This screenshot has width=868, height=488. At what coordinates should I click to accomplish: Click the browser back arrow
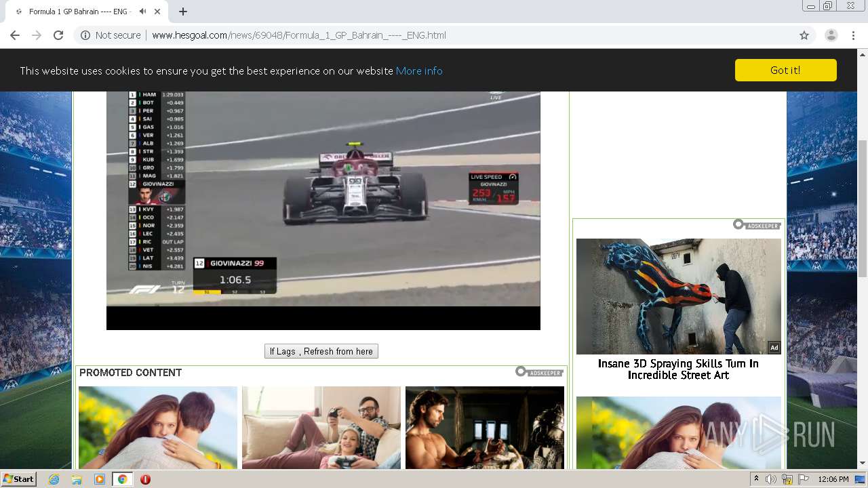[x=15, y=35]
